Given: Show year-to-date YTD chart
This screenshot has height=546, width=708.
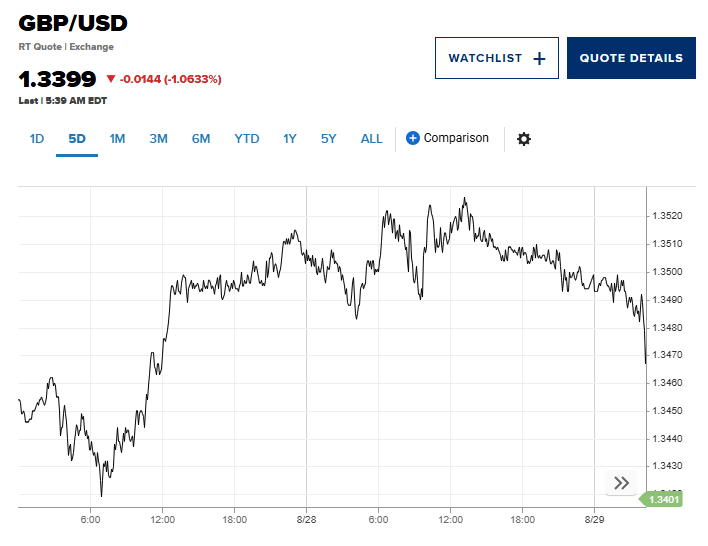Looking at the screenshot, I should [x=247, y=139].
